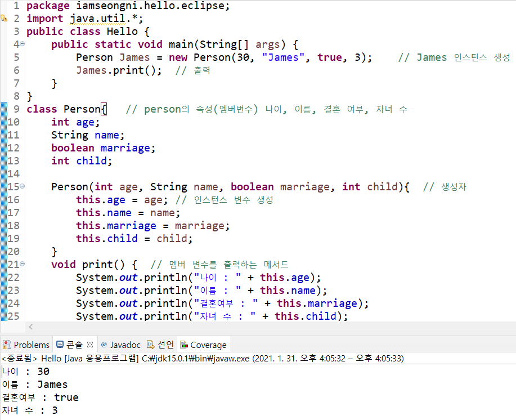This screenshot has height=420, width=516.
Task: Open the Javadoc tab
Action: pos(121,345)
